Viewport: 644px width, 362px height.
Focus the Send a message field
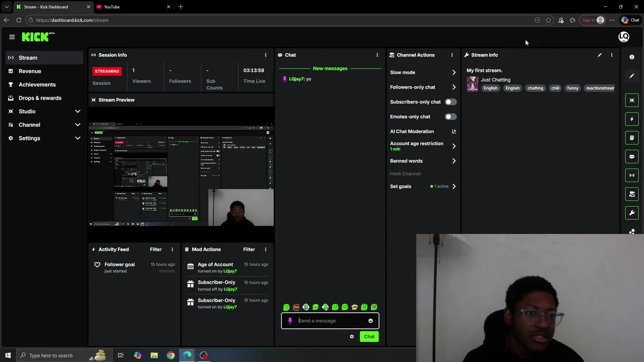pyautogui.click(x=330, y=321)
